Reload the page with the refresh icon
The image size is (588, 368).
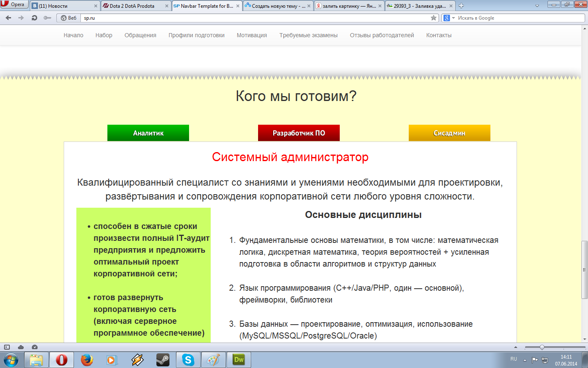(x=34, y=18)
